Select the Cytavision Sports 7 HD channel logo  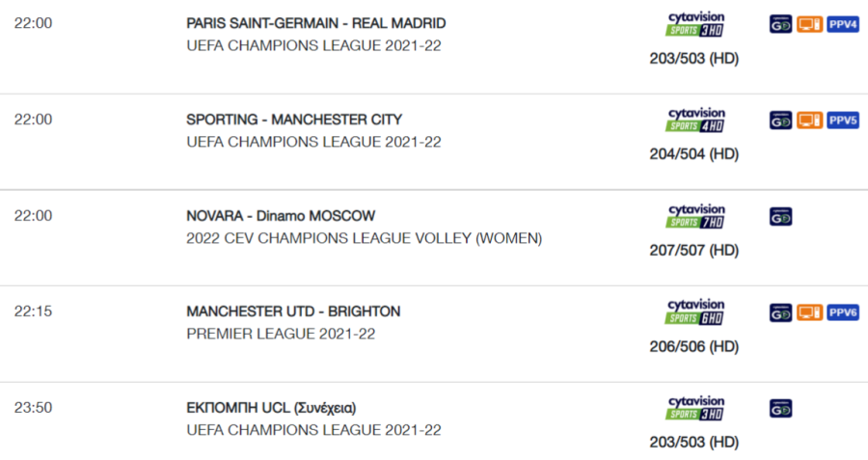[x=695, y=216]
